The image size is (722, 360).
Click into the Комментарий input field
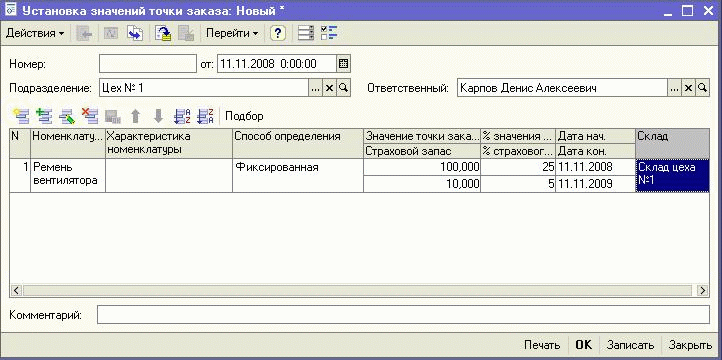click(x=403, y=315)
